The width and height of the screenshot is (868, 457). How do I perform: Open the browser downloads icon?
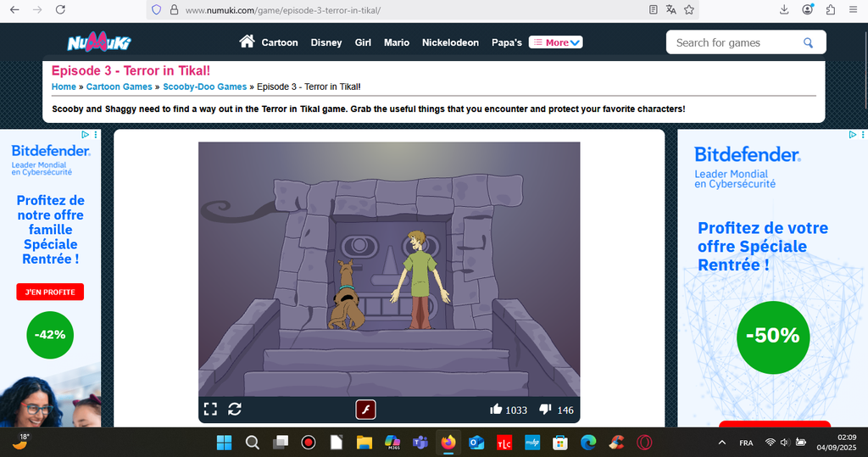784,10
